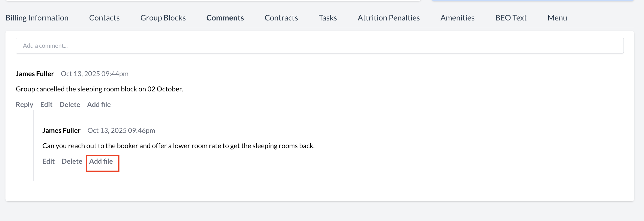Edit the sleeping room block cancellation comment
Viewport: 644px width, 221px height.
tap(46, 104)
